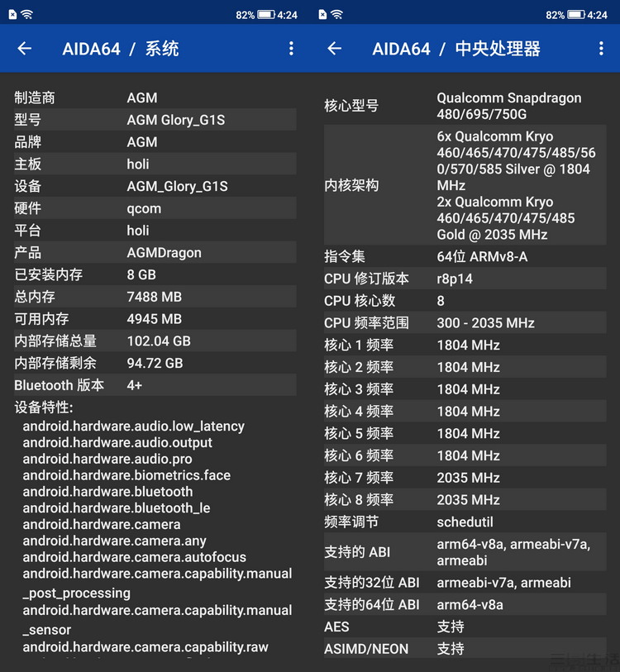620x672 pixels.
Task: Select android.hardware.biometrics.face entry
Action: [126, 475]
